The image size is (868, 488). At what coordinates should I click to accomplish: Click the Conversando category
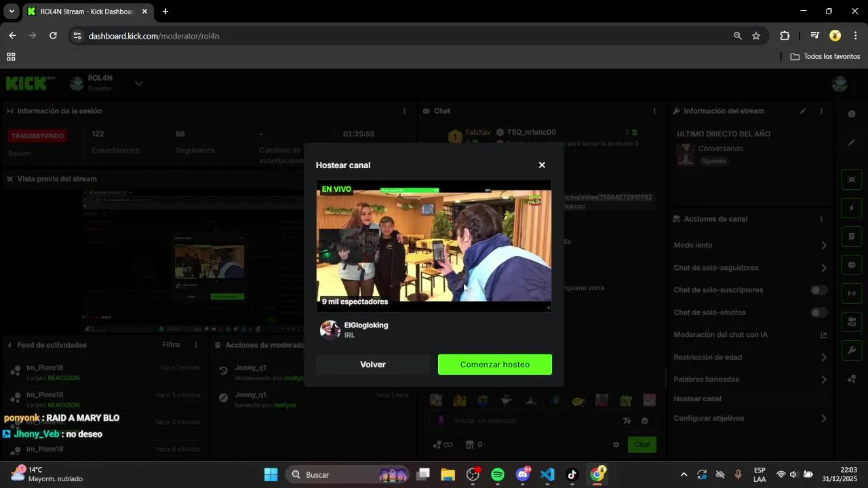(721, 148)
